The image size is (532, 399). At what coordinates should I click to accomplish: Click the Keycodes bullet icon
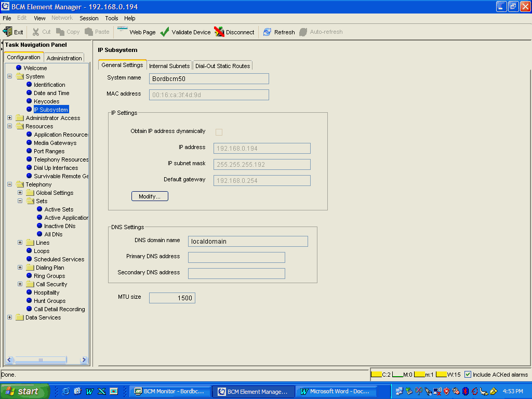[x=29, y=101]
